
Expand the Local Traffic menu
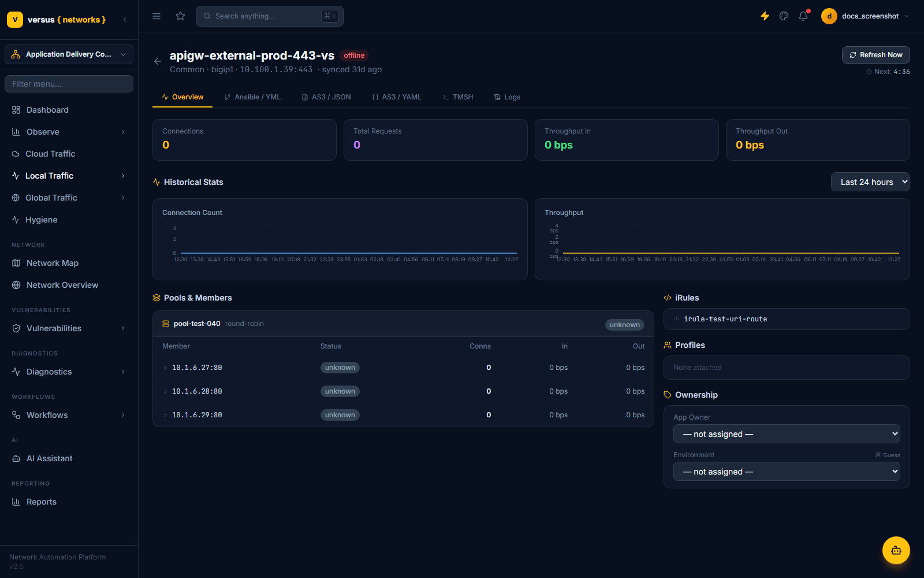pyautogui.click(x=69, y=176)
